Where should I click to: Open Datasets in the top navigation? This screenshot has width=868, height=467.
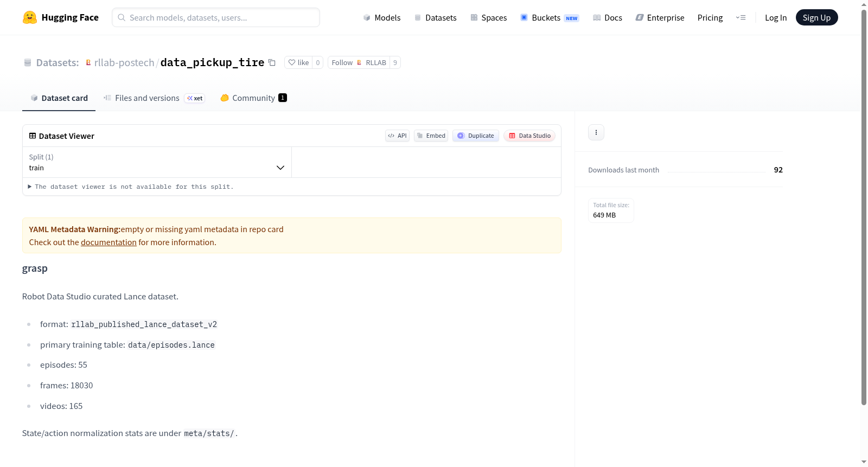click(x=436, y=17)
